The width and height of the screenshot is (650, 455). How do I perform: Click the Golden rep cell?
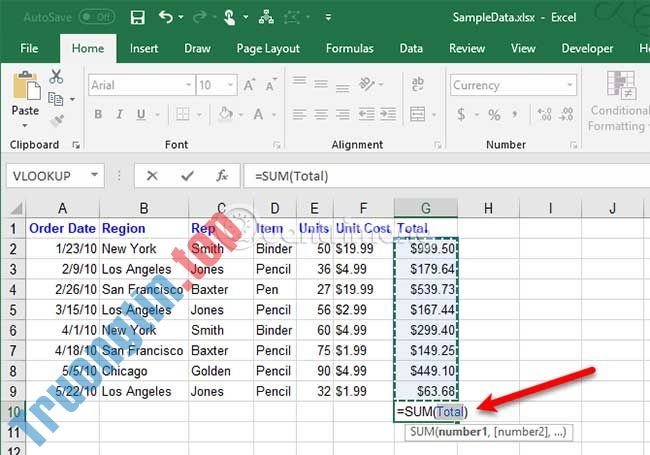click(x=221, y=371)
